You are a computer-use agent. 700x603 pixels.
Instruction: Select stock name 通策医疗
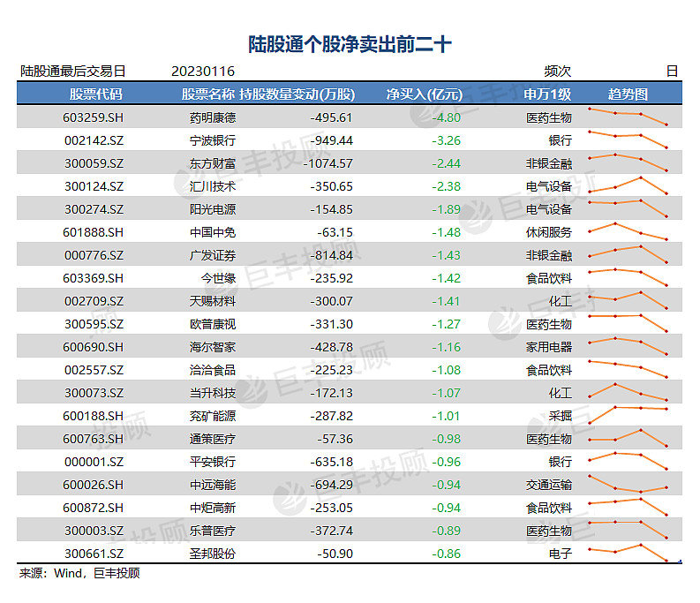pos(213,439)
